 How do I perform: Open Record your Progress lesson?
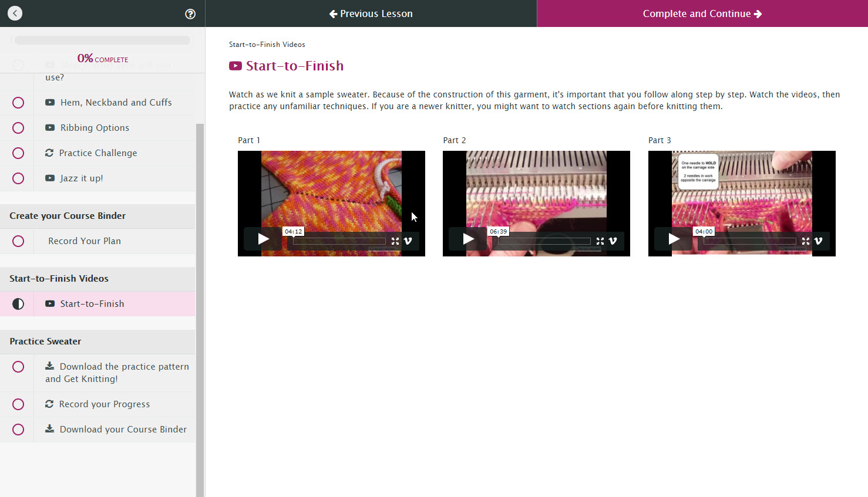pos(105,404)
